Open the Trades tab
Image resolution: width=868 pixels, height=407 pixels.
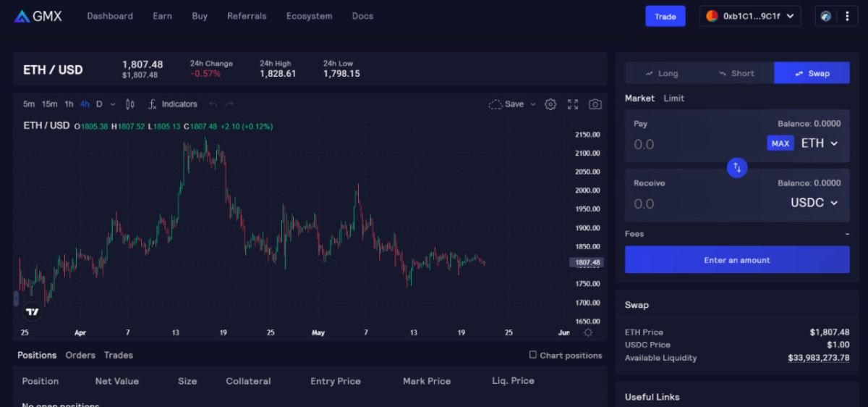click(x=118, y=355)
